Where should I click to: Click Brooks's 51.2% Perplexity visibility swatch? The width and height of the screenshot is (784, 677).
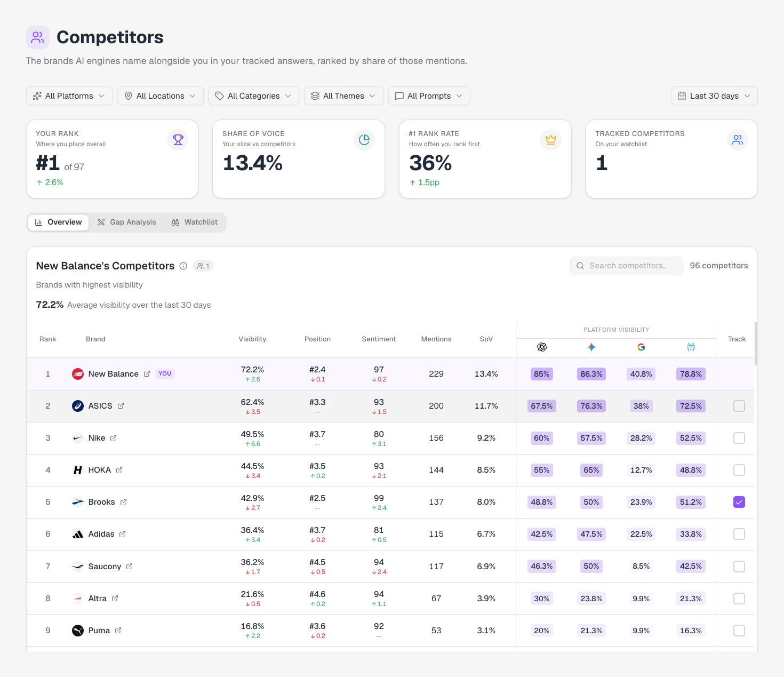[x=691, y=502]
